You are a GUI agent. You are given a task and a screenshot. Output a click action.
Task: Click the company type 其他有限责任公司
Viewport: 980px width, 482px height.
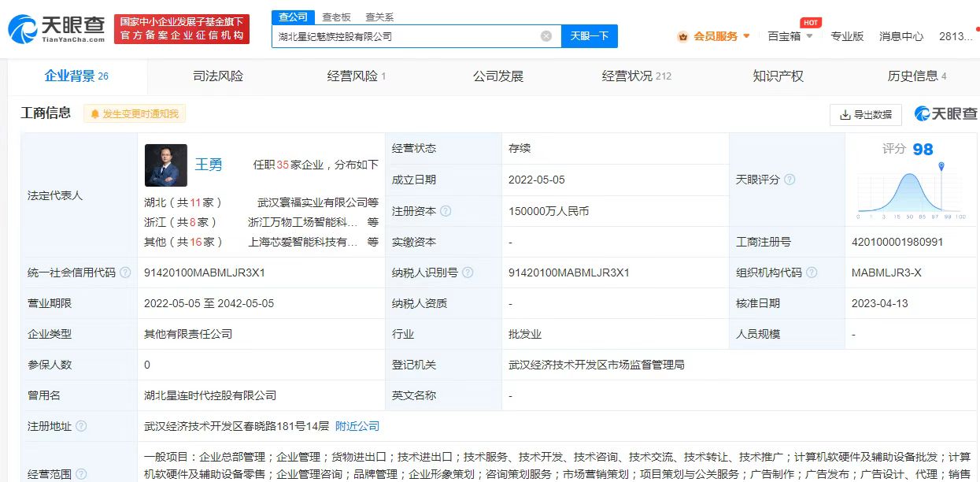[x=188, y=334]
